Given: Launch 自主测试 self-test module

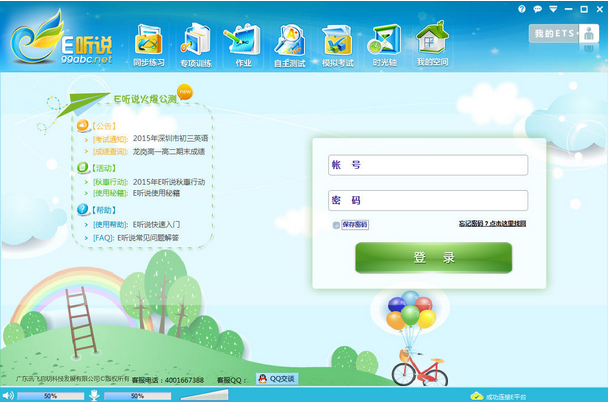Looking at the screenshot, I should [x=289, y=44].
